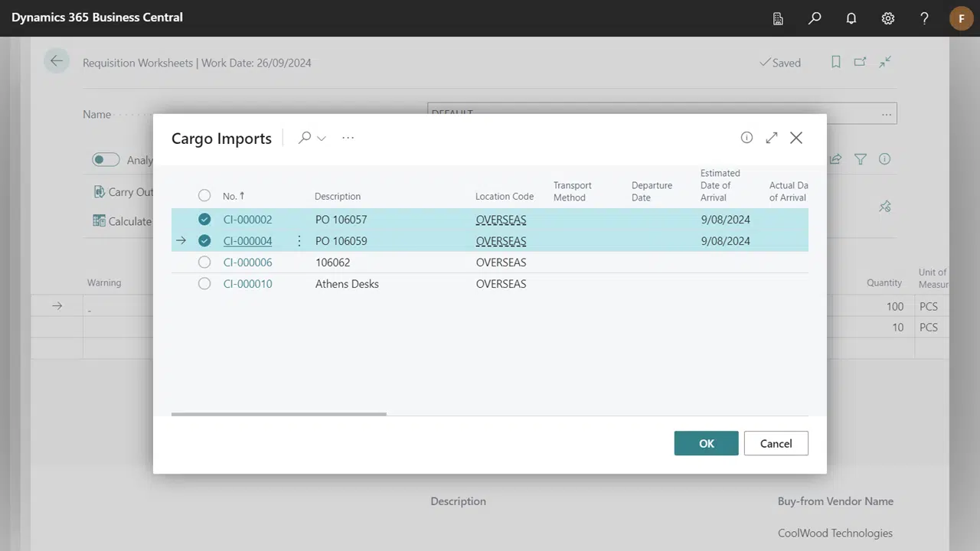The height and width of the screenshot is (551, 980).
Task: Open the info icon in Cargo Imports header
Action: (x=746, y=138)
